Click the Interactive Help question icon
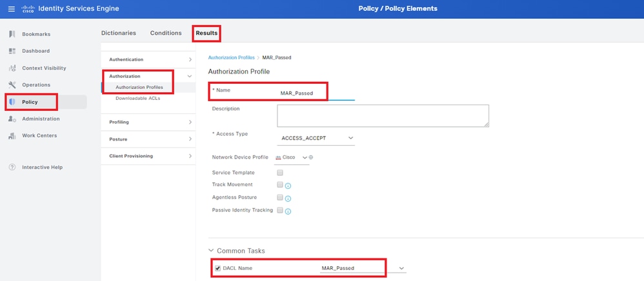Screen dimensions: 644x281 (x=12, y=168)
